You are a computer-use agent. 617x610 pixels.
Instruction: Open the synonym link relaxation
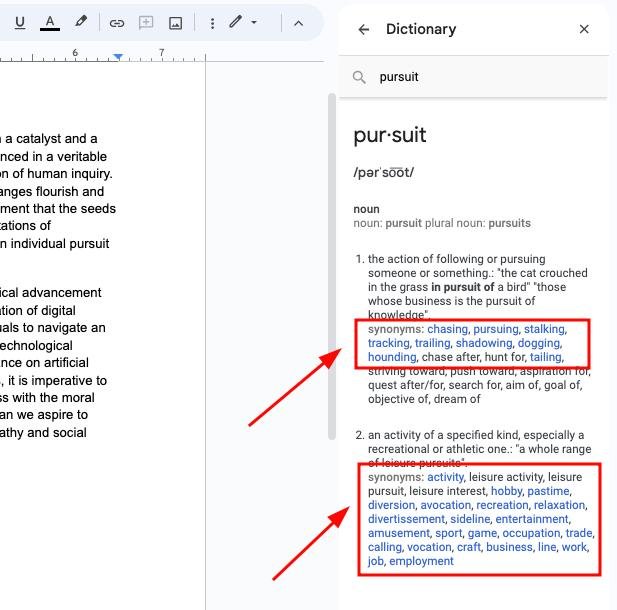click(x=560, y=505)
